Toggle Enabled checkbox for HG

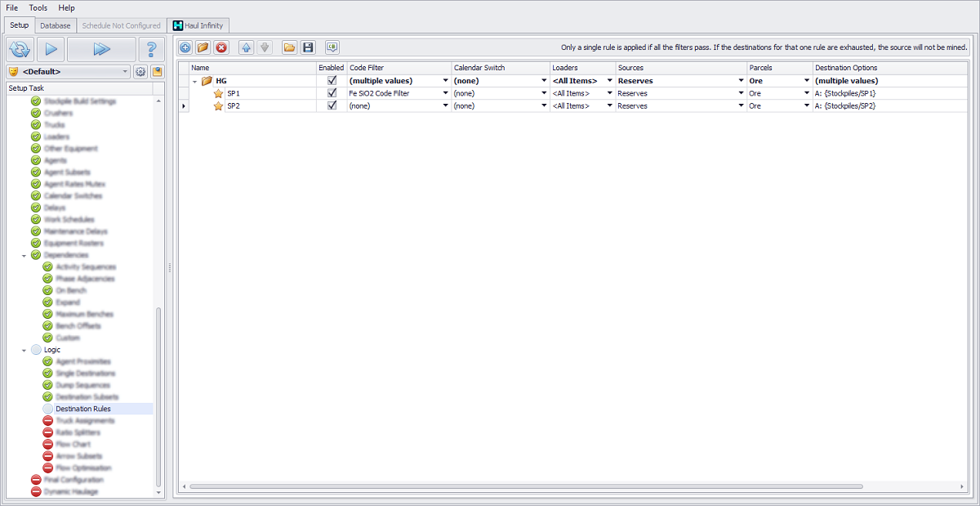point(332,81)
